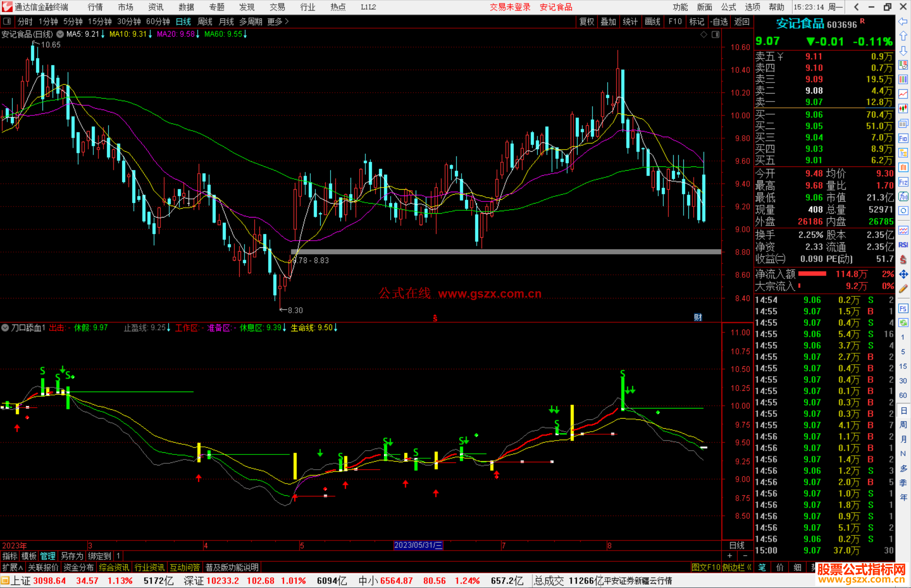This screenshot has height=588, width=911.
Task: Collapse the 侧边栏 sidebar
Action: (x=737, y=567)
